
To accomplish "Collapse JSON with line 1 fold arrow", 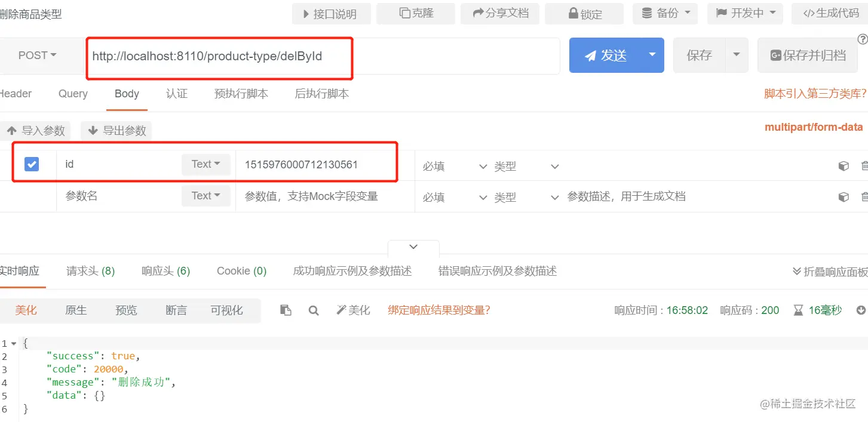I will coord(14,343).
